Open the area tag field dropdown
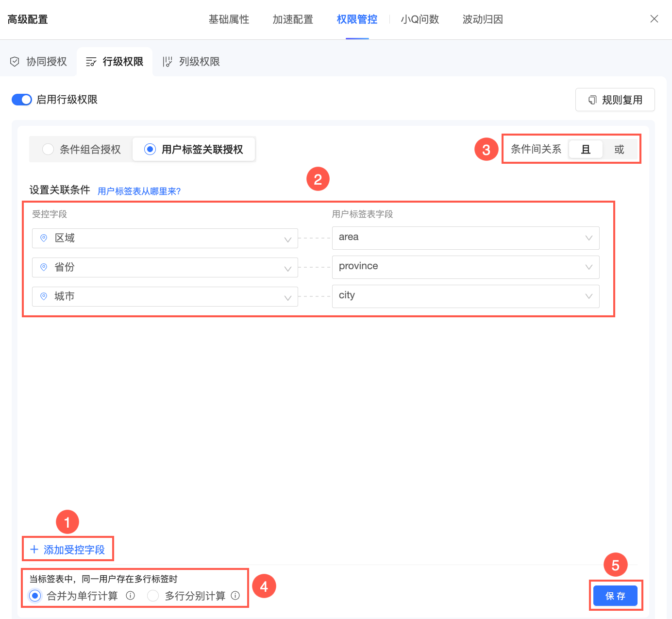Image resolution: width=672 pixels, height=619 pixels. click(466, 238)
